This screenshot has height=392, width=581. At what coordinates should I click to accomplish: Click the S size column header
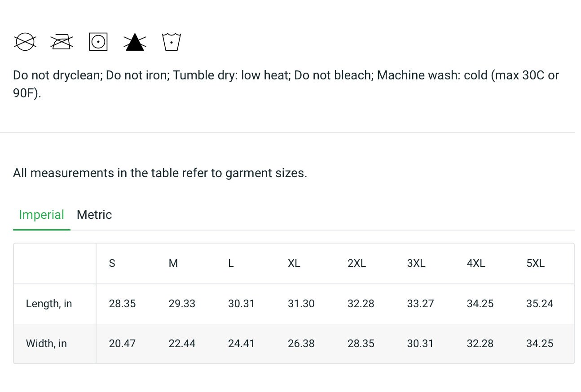point(112,263)
